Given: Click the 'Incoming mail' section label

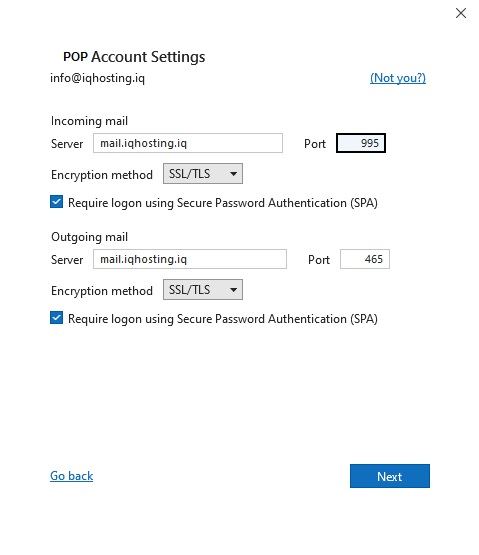Looking at the screenshot, I should point(89,121).
